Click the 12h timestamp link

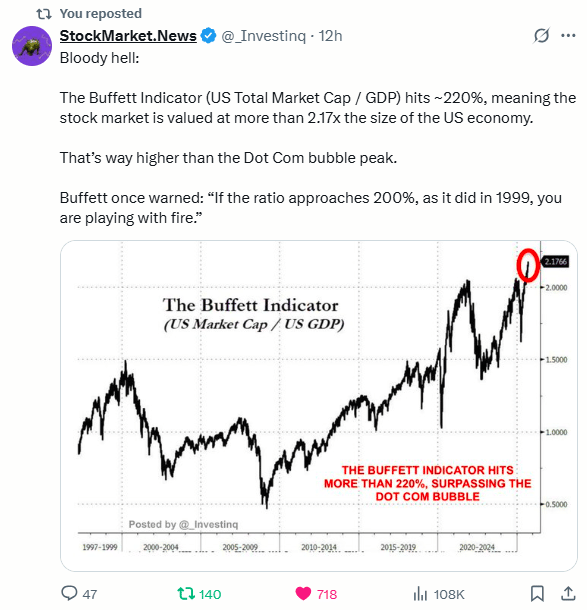click(331, 36)
